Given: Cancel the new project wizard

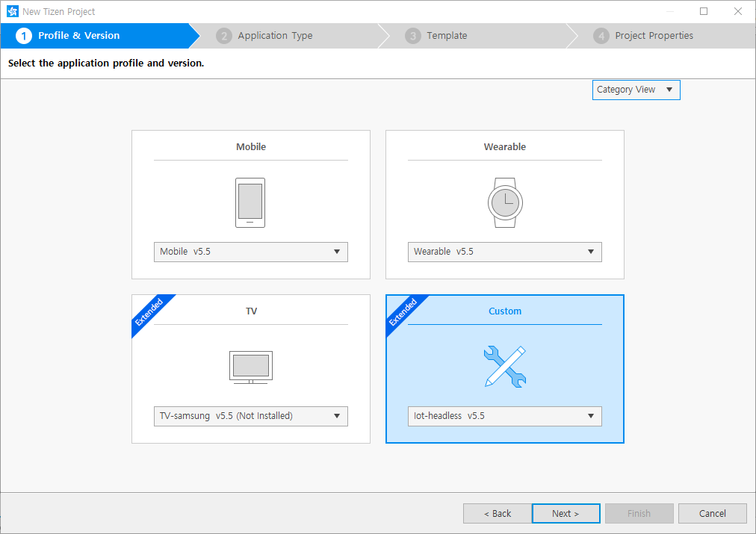Looking at the screenshot, I should pos(712,513).
